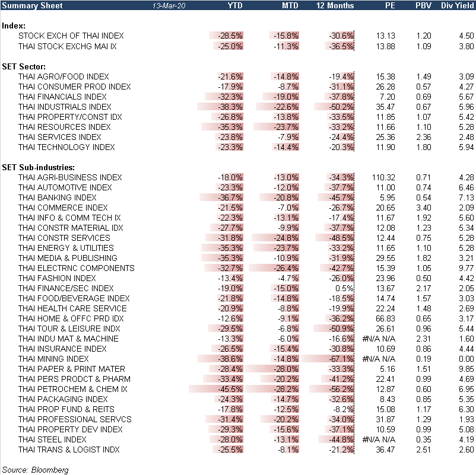476x475 pixels.
Task: Click the YTD column header
Action: coord(235,5)
